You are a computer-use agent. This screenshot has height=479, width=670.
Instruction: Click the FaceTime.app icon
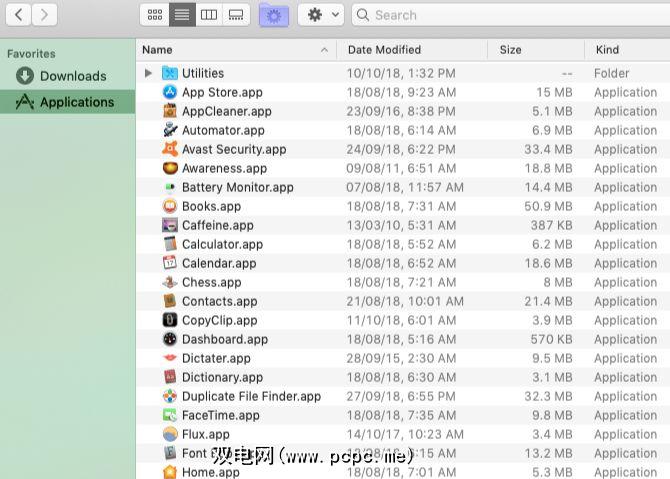click(x=170, y=415)
